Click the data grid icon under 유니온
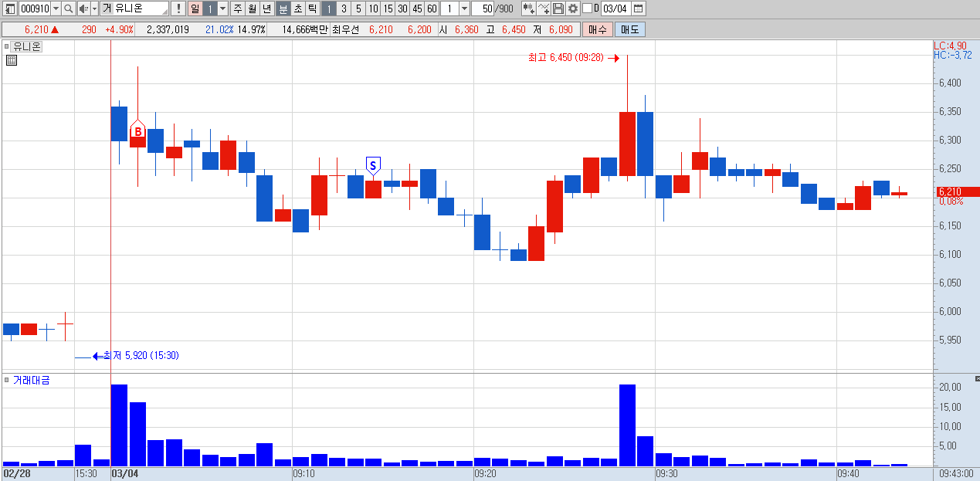Screen dimensions: 980x481 click(11, 60)
